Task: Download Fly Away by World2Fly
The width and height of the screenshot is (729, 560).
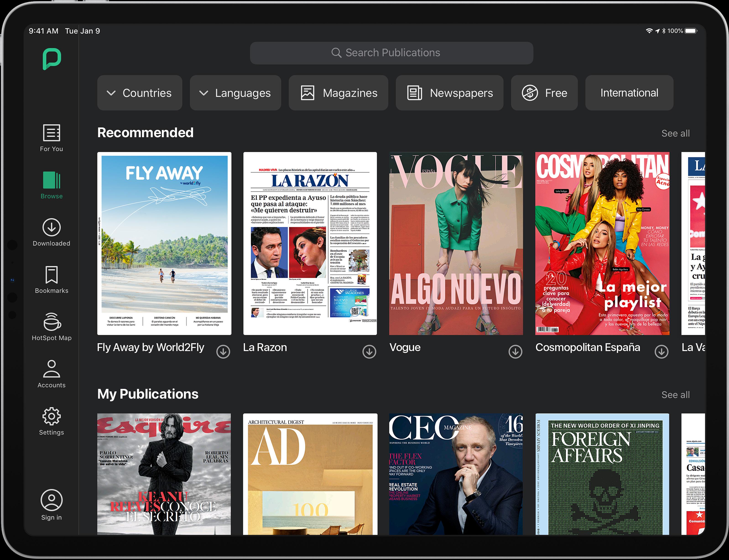Action: coord(223,352)
